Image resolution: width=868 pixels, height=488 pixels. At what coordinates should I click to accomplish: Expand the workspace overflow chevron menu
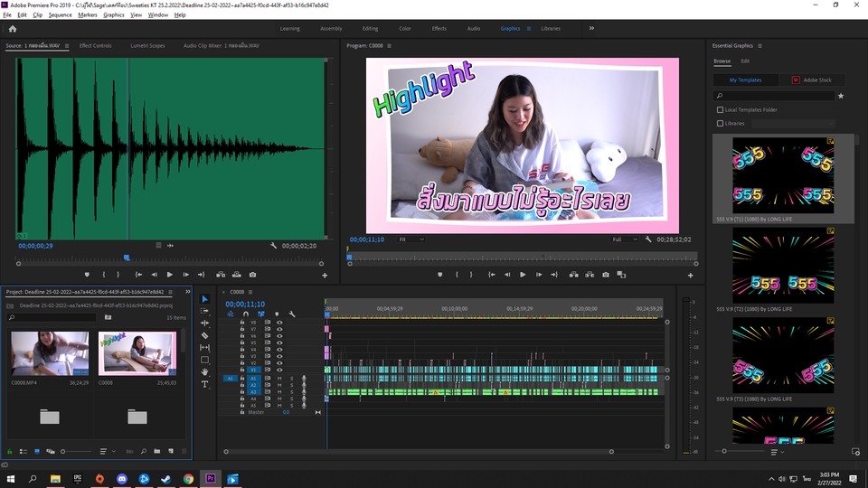tap(592, 28)
